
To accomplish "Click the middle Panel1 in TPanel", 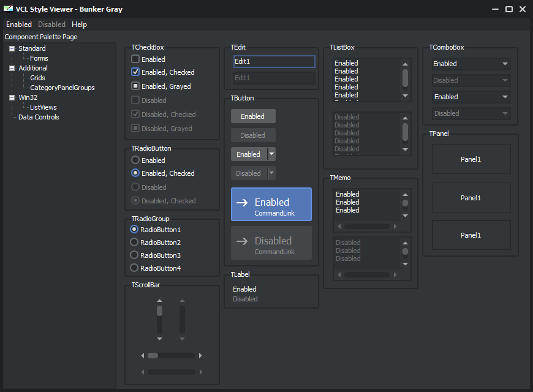I will [x=471, y=197].
